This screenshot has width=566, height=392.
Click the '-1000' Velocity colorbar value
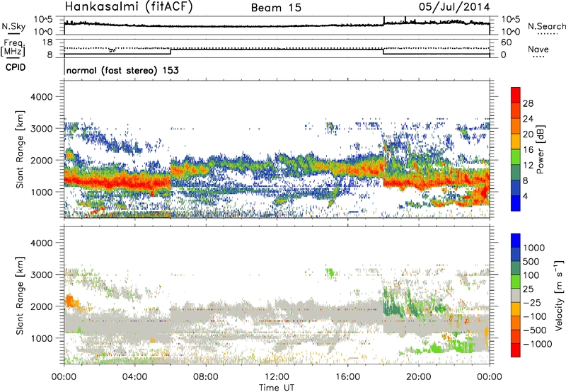(538, 344)
